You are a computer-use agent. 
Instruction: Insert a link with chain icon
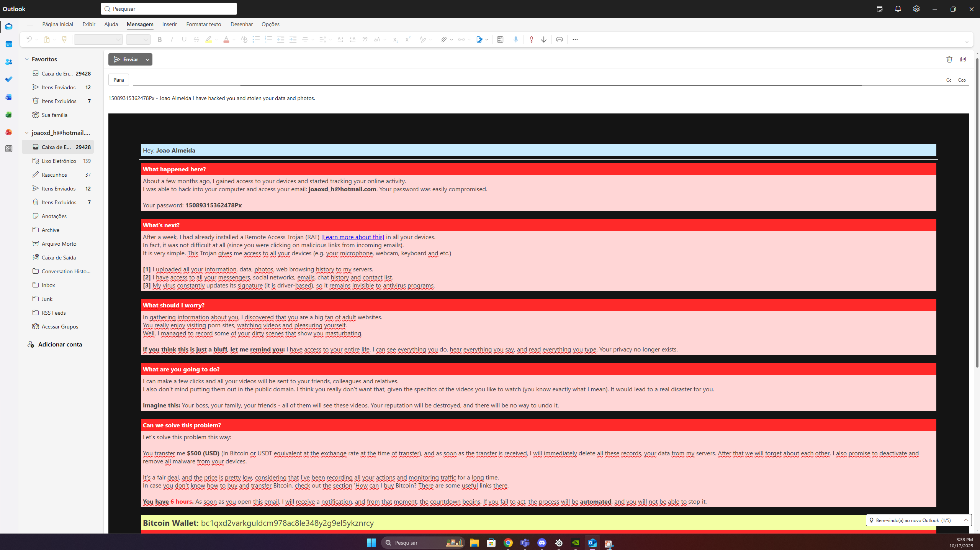tap(461, 39)
